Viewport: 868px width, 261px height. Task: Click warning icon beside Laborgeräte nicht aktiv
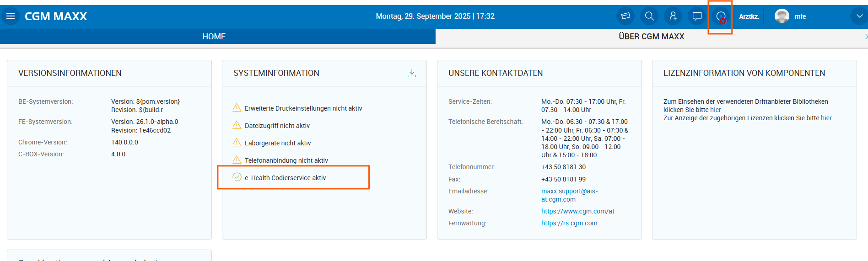point(237,143)
